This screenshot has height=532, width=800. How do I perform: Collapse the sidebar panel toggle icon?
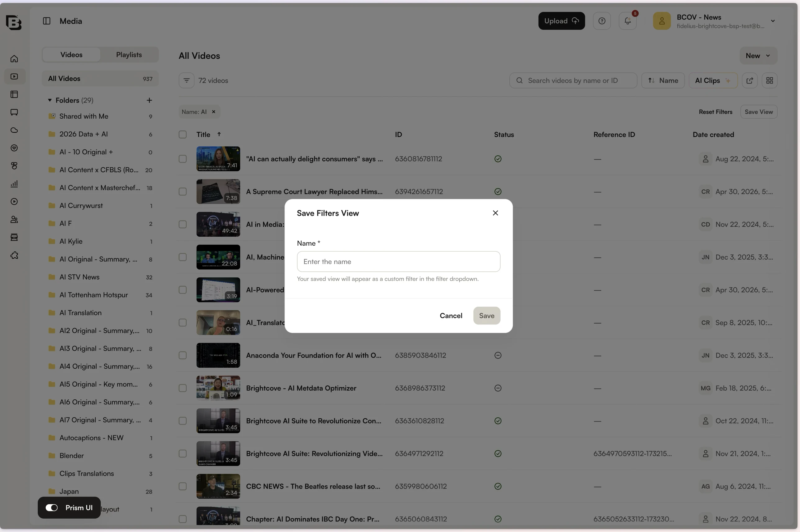click(47, 21)
